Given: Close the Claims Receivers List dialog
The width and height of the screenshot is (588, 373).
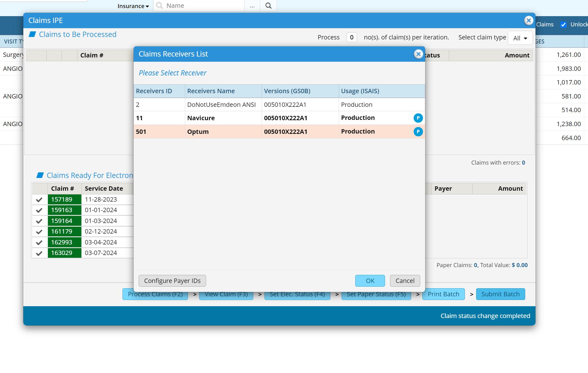Looking at the screenshot, I should (418, 54).
